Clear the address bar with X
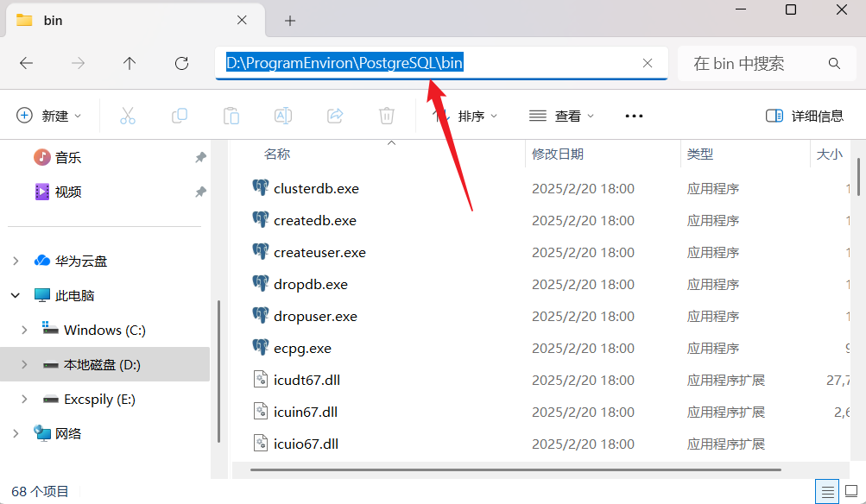The height and width of the screenshot is (504, 866). [648, 64]
